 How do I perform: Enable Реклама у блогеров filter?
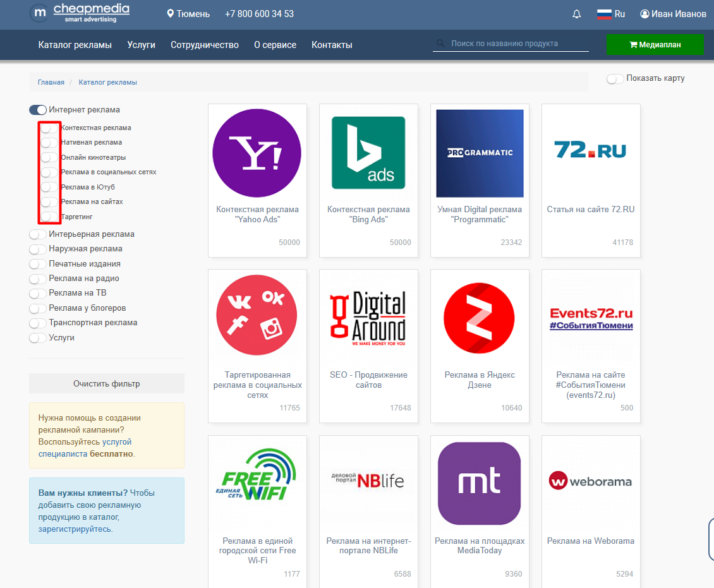click(38, 308)
